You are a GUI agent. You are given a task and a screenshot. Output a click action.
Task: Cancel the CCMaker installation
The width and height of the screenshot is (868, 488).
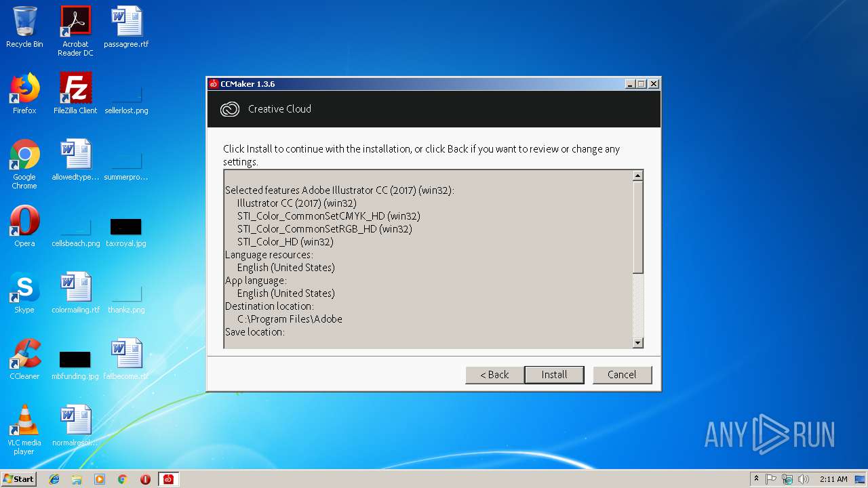(x=622, y=375)
